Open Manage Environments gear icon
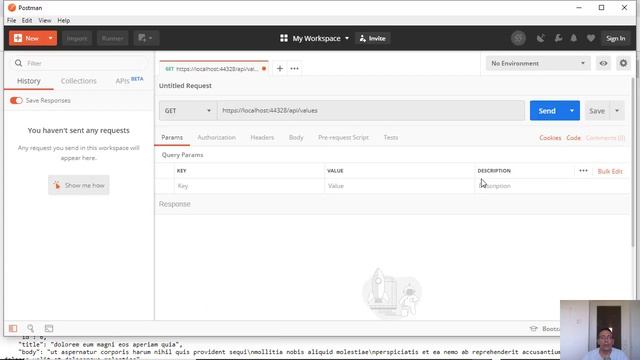Screen dimensions: 640x360 623,63
